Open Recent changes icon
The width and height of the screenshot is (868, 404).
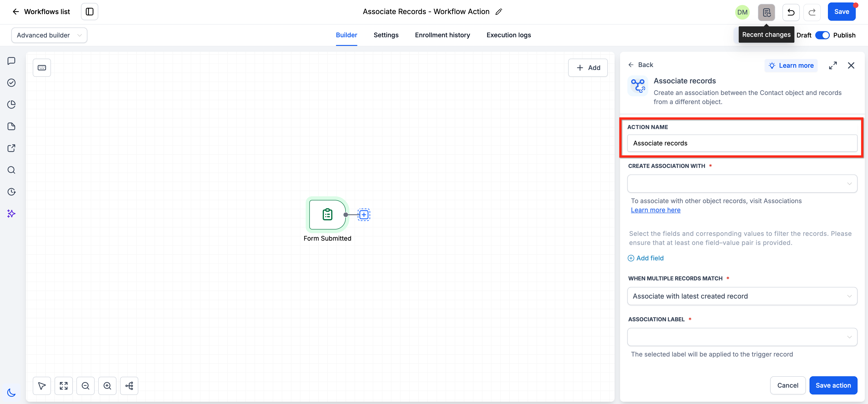pyautogui.click(x=767, y=12)
